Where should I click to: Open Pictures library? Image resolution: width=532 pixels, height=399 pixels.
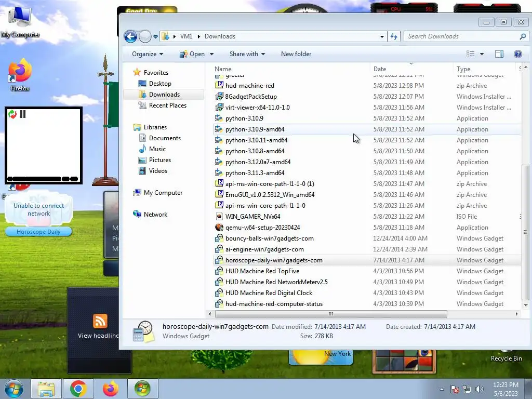tap(160, 160)
